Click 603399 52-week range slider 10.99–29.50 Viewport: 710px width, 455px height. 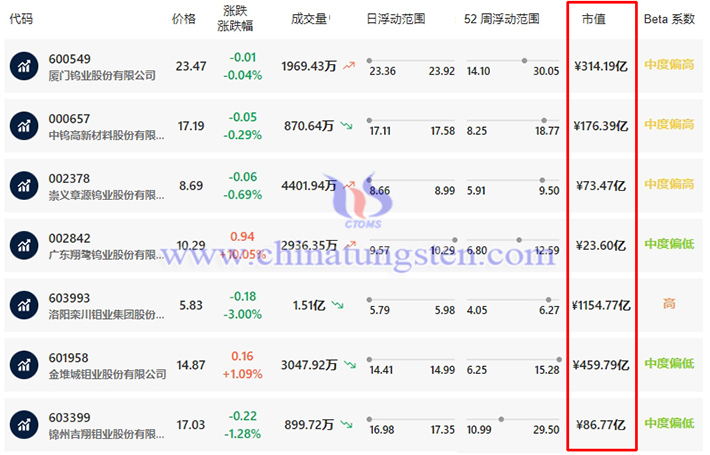pyautogui.click(x=513, y=419)
